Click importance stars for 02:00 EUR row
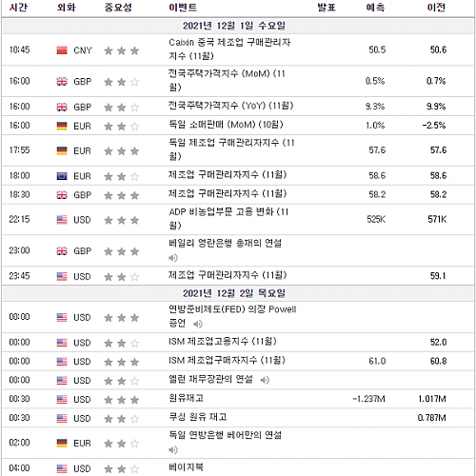The height and width of the screenshot is (476, 476). click(122, 444)
